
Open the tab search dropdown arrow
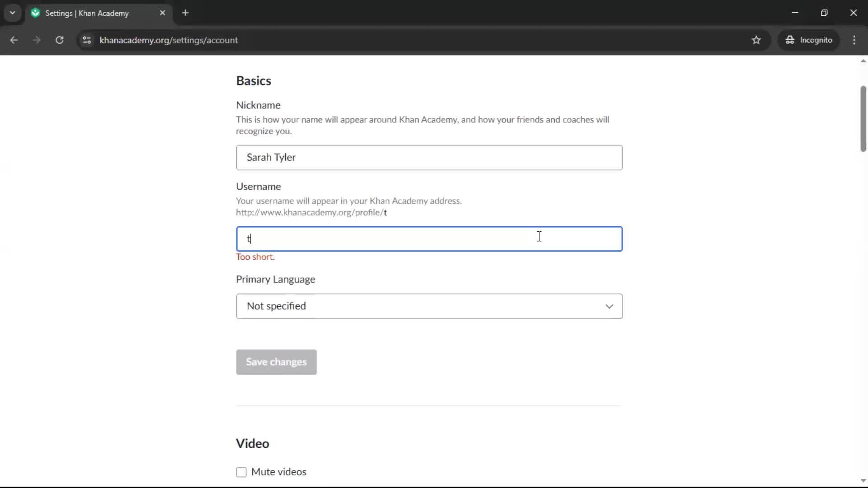tap(13, 13)
